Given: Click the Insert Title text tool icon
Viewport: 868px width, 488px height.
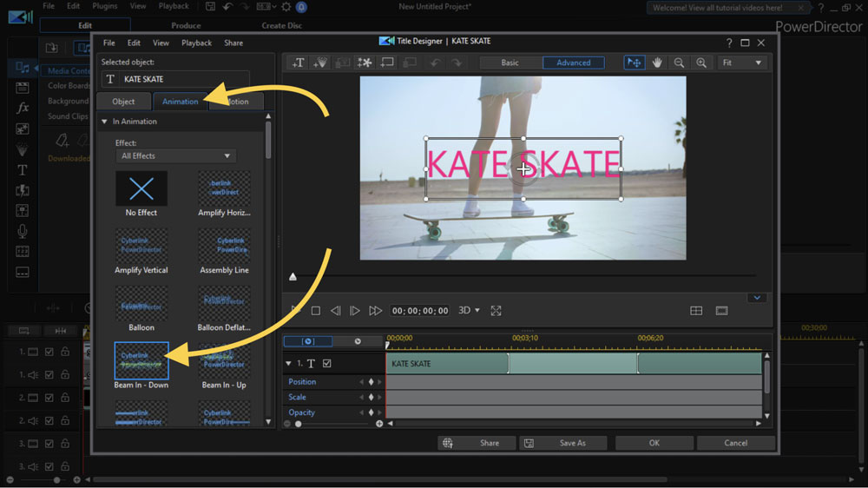Looking at the screenshot, I should 298,63.
